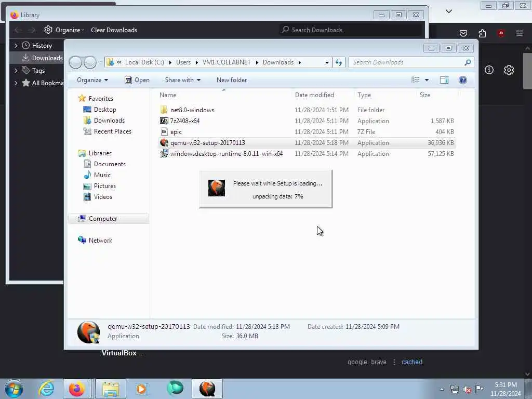Click the cached link in Firefox page
This screenshot has height=399, width=532.
412,362
